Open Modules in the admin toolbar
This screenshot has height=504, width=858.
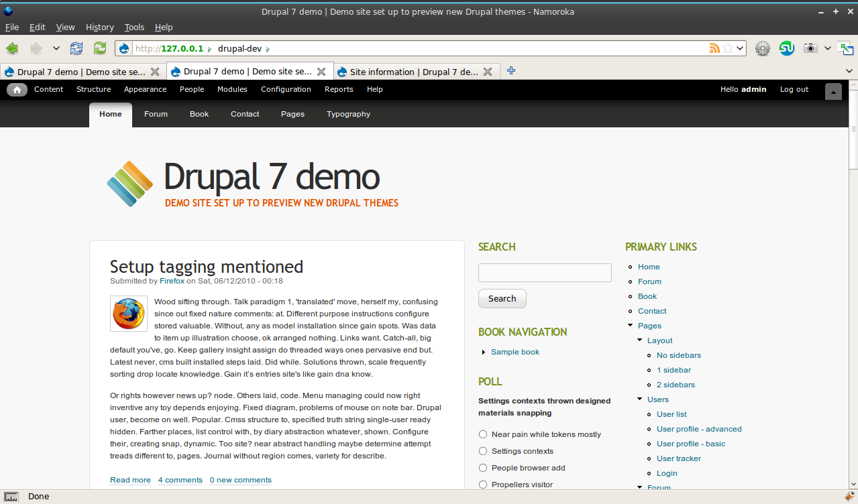[x=232, y=89]
